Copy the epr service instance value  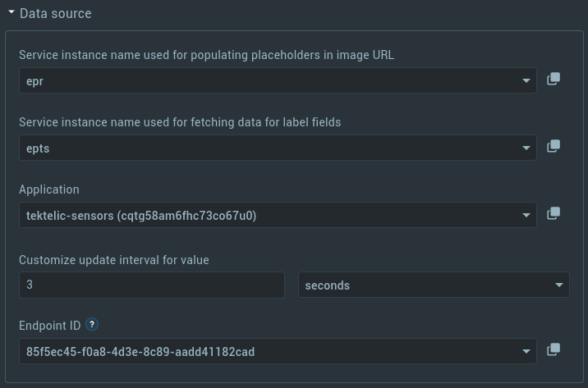pyautogui.click(x=554, y=79)
